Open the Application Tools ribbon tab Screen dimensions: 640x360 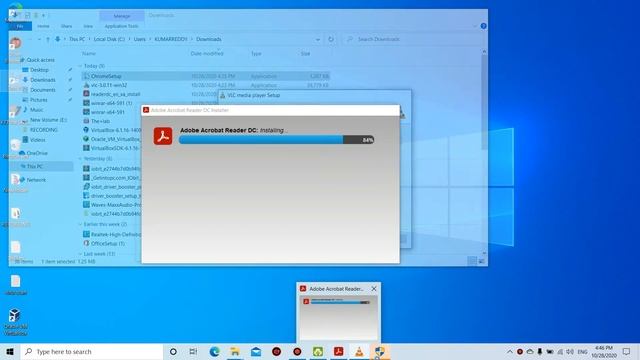tap(121, 26)
